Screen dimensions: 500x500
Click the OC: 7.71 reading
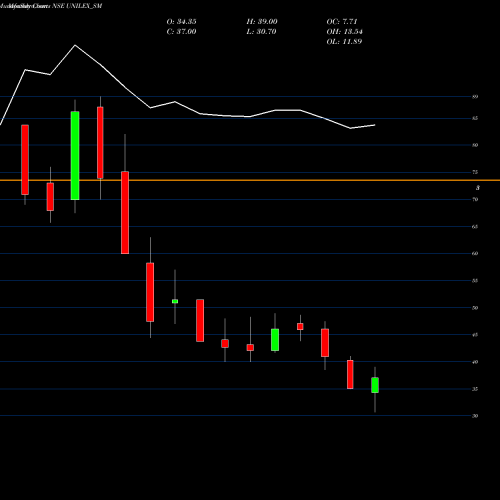click(342, 22)
